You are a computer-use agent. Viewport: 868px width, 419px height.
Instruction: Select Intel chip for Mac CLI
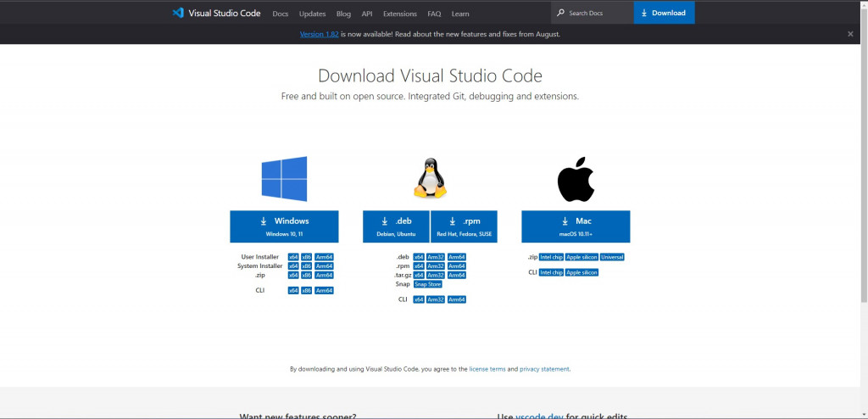(551, 272)
